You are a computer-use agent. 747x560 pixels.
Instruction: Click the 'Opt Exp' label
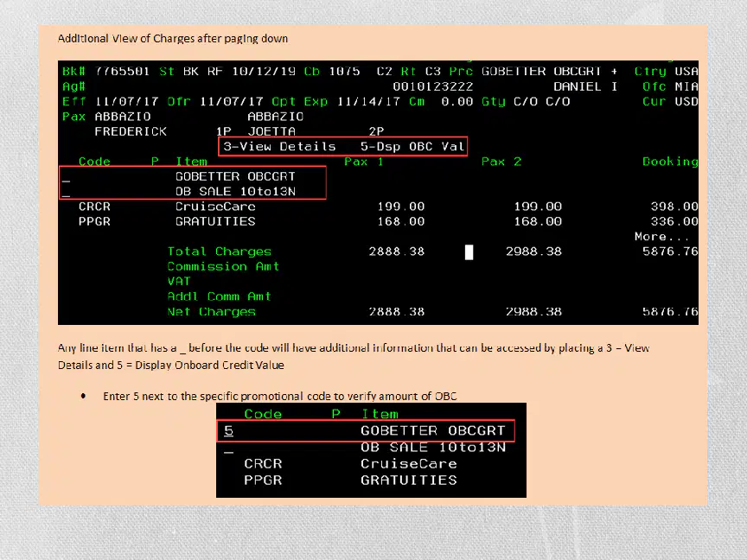[300, 101]
